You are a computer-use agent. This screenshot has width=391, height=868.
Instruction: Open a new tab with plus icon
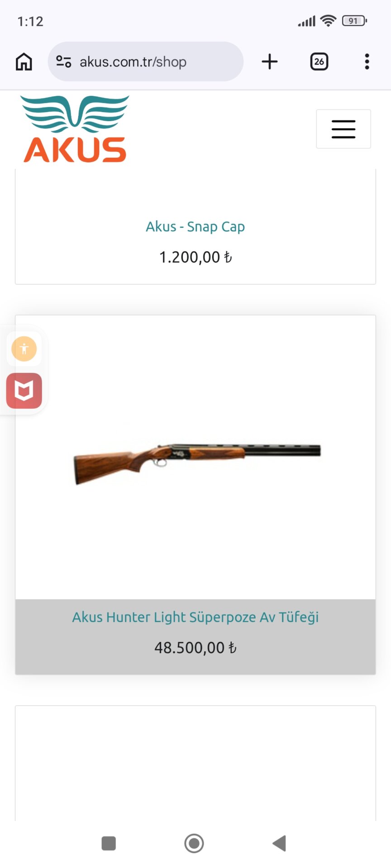270,61
